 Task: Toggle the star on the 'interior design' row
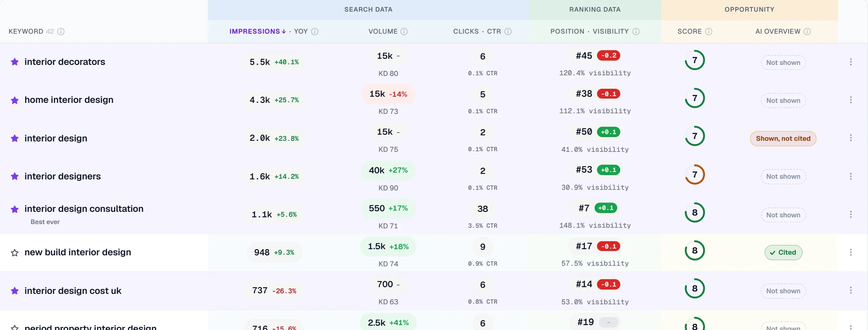pyautogui.click(x=14, y=138)
